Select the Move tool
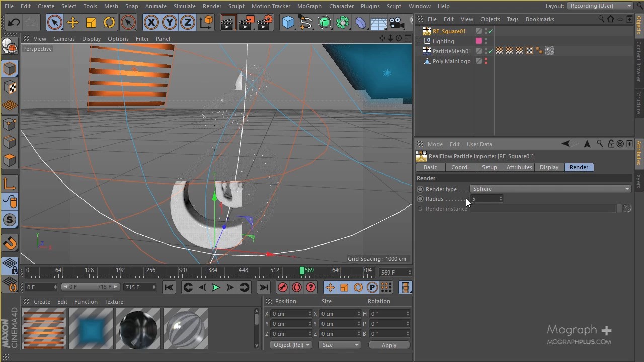 click(x=72, y=22)
